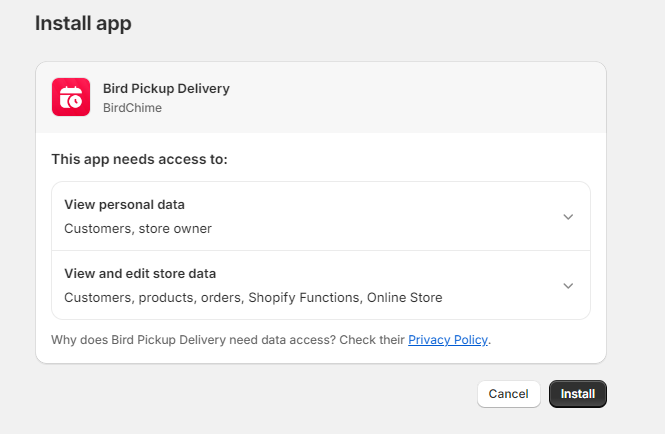Image resolution: width=665 pixels, height=434 pixels.
Task: Open the Privacy Policy link
Action: click(448, 340)
